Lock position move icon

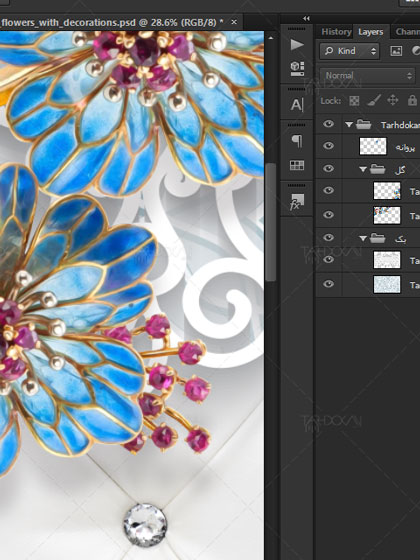(x=392, y=101)
